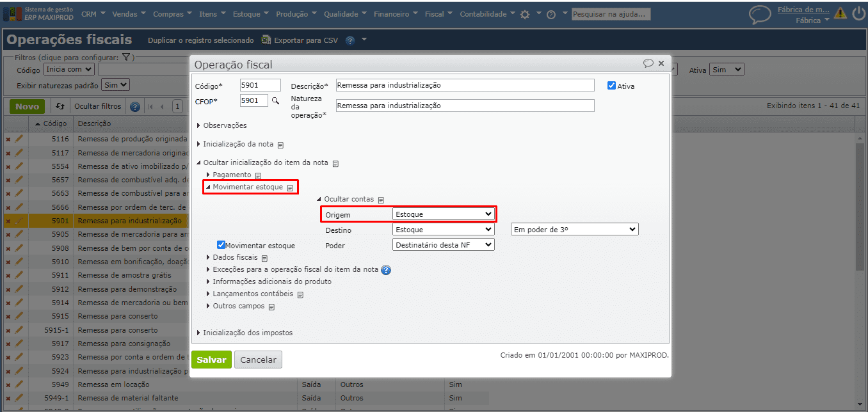Screen dimensions: 868x412
Task: Open the blue help icon beside Exportar para CSV
Action: pyautogui.click(x=350, y=40)
